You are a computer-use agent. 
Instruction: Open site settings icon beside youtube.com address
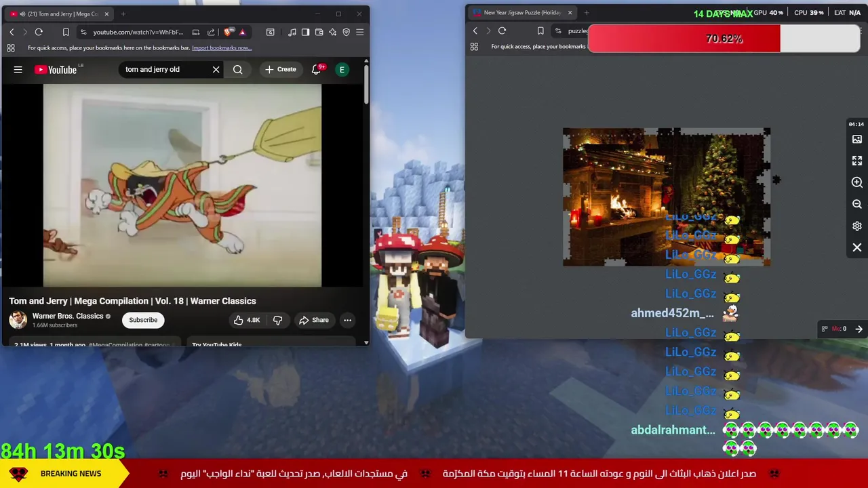[x=83, y=32]
